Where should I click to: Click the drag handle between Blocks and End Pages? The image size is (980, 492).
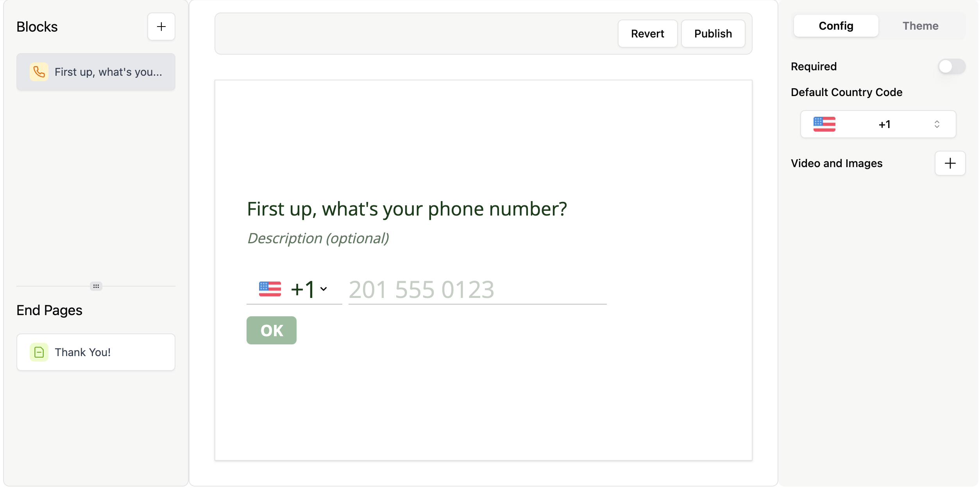coord(96,286)
